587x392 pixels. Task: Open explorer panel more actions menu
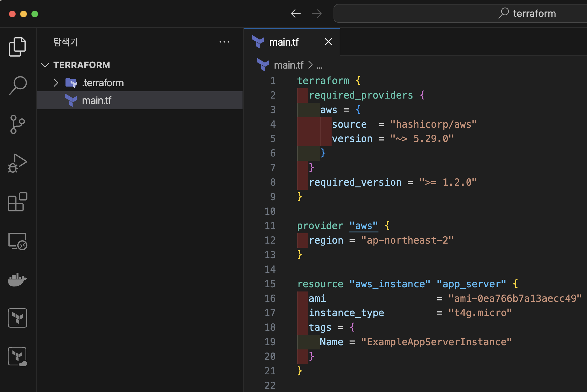pyautogui.click(x=224, y=42)
